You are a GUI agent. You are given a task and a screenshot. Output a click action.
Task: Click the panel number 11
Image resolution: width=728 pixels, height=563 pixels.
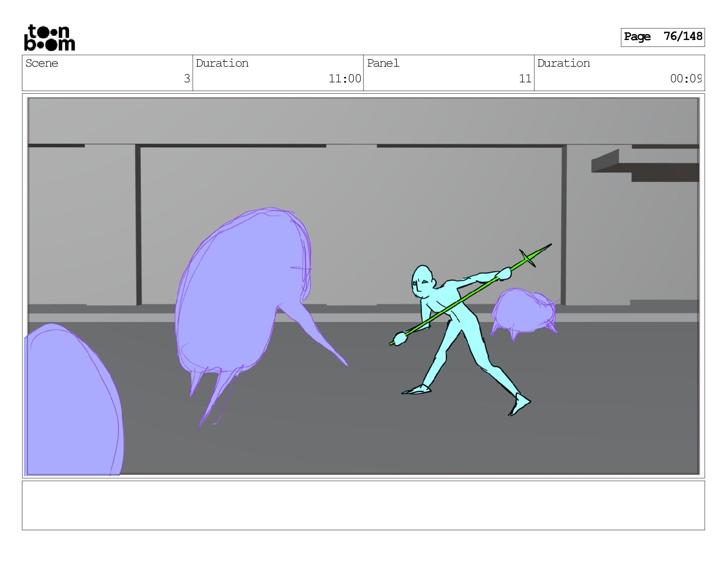coord(525,79)
